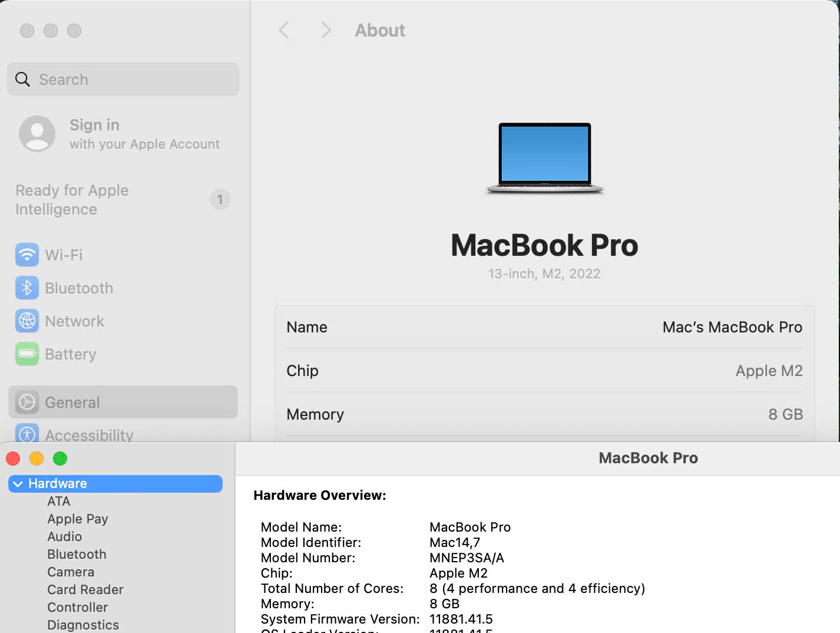Viewport: 840px width, 633px height.
Task: Click the Wi-Fi icon in sidebar
Action: tap(27, 255)
